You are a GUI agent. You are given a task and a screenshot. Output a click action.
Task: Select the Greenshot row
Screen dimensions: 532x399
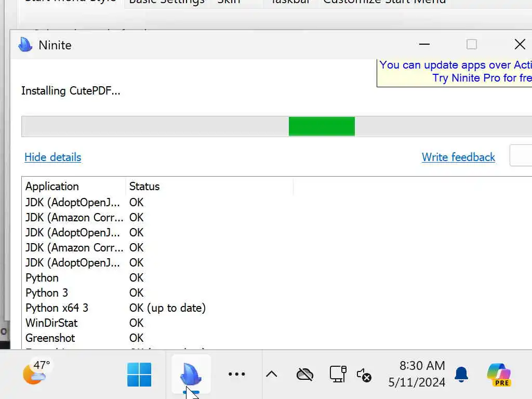tap(50, 338)
